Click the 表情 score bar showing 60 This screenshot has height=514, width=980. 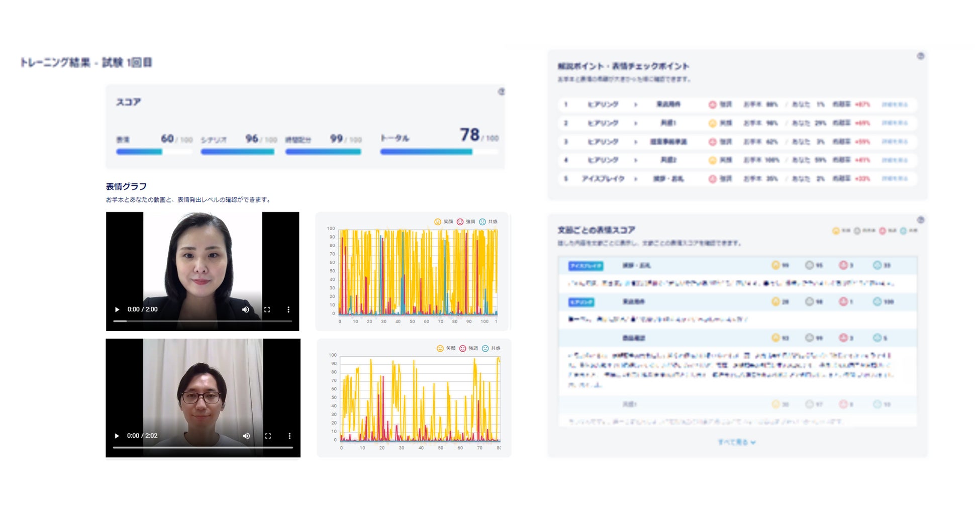coord(154,152)
